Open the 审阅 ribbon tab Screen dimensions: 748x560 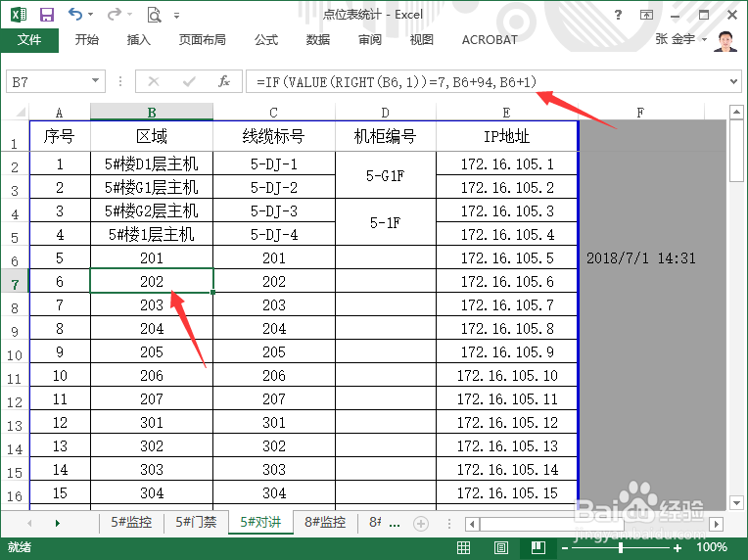tap(370, 40)
